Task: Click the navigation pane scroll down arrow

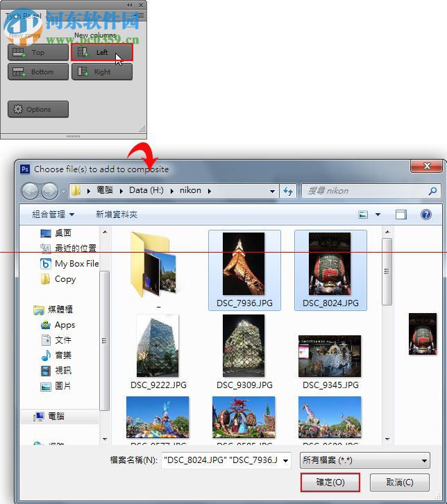Action: pyautogui.click(x=105, y=439)
